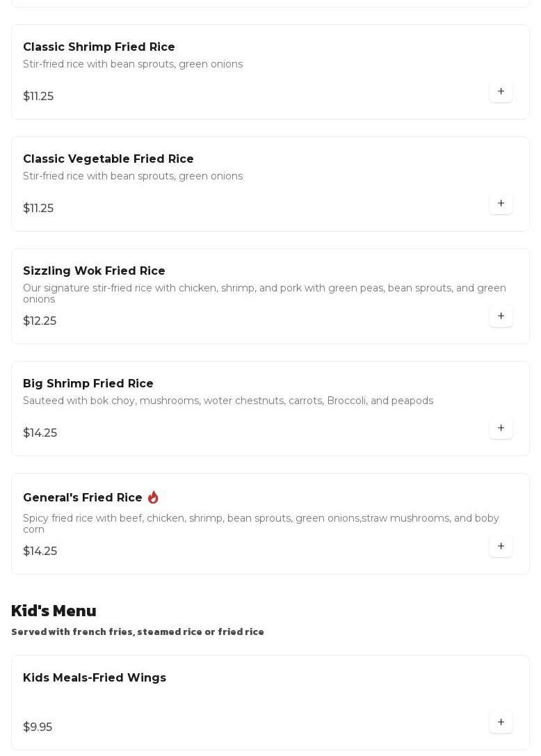
Task: Click General's Fried Rice spicy description text
Action: point(261,523)
